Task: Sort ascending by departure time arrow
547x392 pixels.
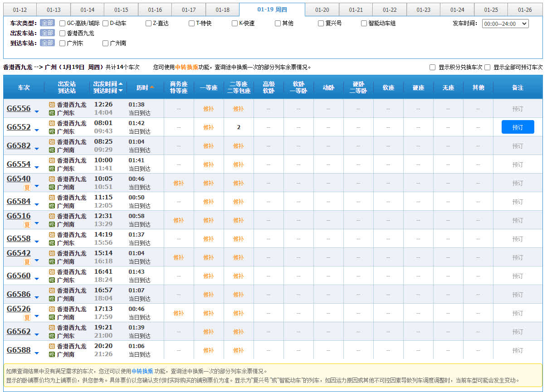Action: point(121,84)
